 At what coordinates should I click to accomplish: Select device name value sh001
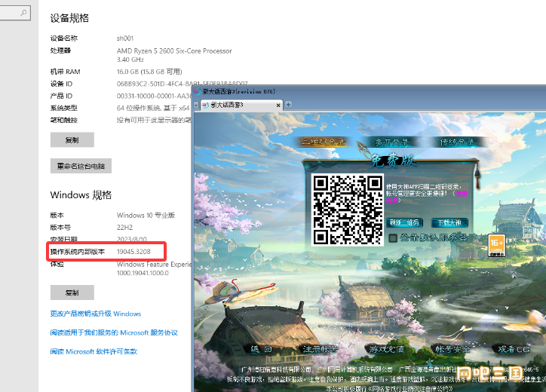click(125, 38)
